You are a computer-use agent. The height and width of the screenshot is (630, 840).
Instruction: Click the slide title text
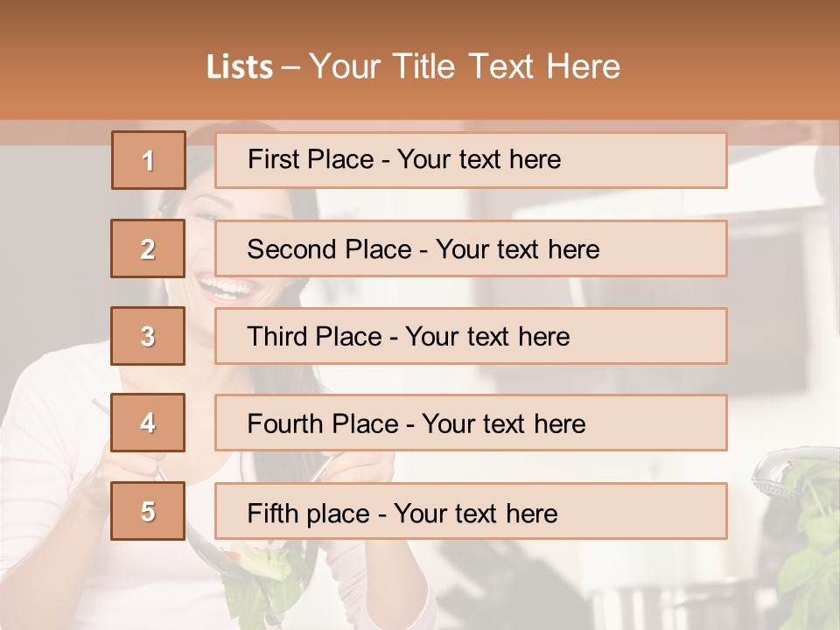tap(413, 66)
